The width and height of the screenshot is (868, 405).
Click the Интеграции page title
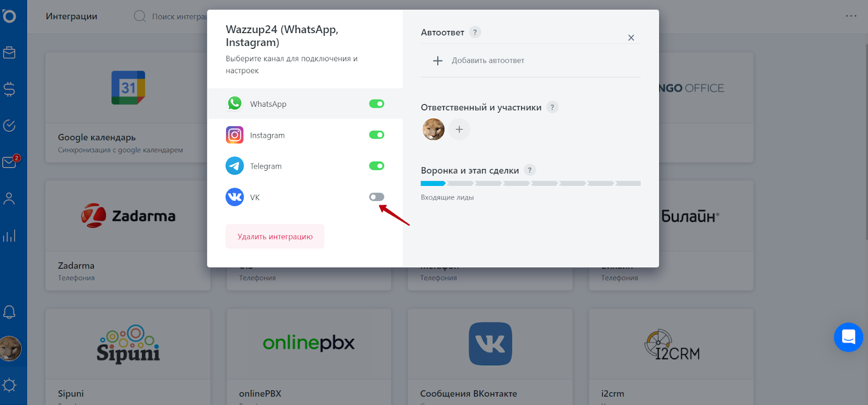tap(72, 16)
